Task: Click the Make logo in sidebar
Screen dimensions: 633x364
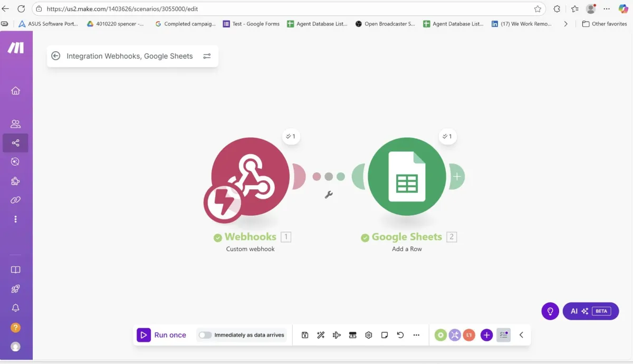Action: coord(16,47)
